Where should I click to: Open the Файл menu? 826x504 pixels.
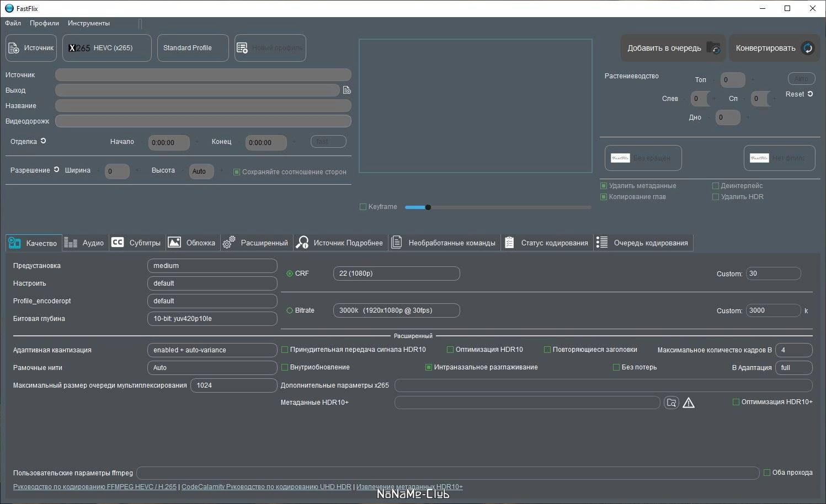(x=13, y=23)
